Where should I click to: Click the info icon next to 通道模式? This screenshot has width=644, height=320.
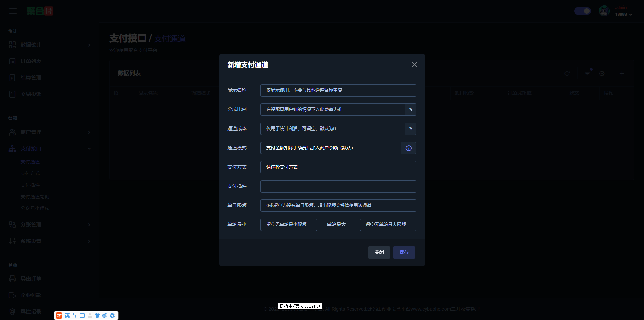click(408, 148)
